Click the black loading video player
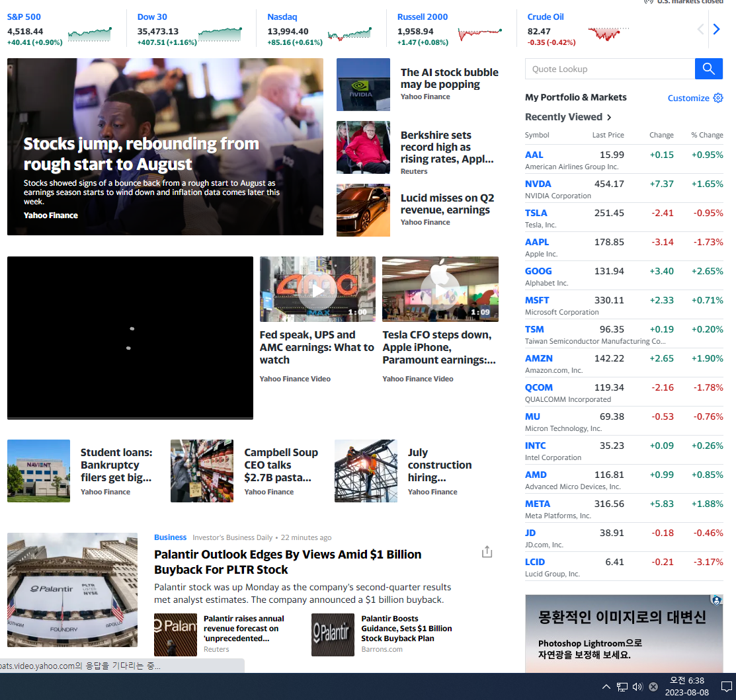The image size is (736, 700). 130,338
